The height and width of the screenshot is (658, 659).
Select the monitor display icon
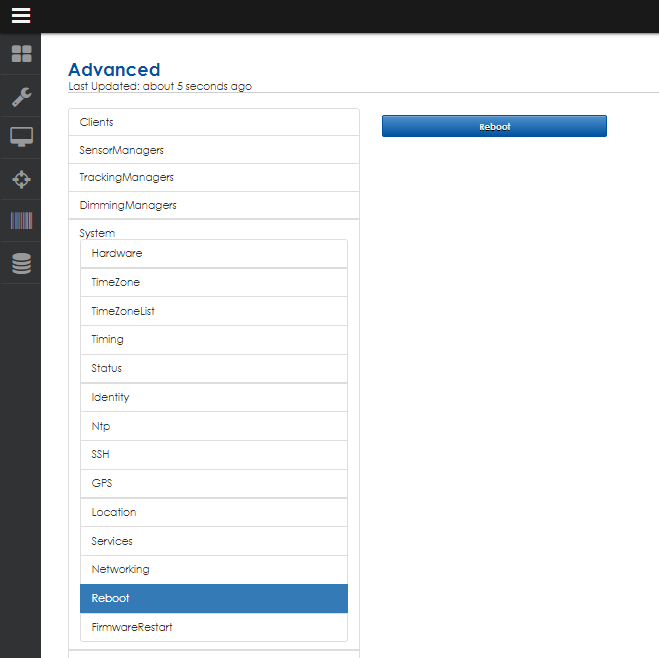21,137
